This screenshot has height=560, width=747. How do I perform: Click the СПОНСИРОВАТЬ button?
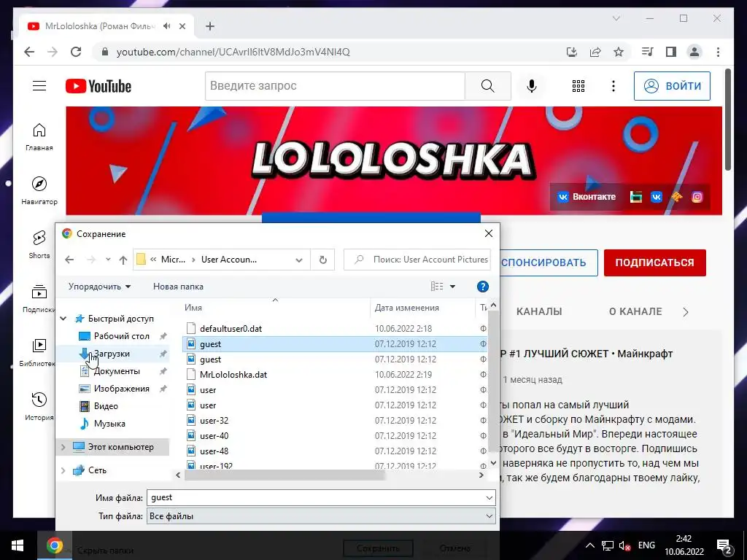click(x=548, y=262)
